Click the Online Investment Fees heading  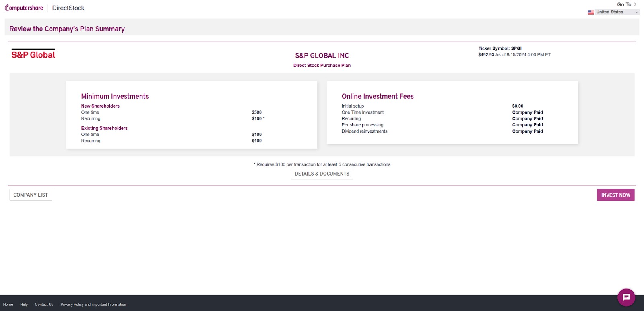pos(378,96)
